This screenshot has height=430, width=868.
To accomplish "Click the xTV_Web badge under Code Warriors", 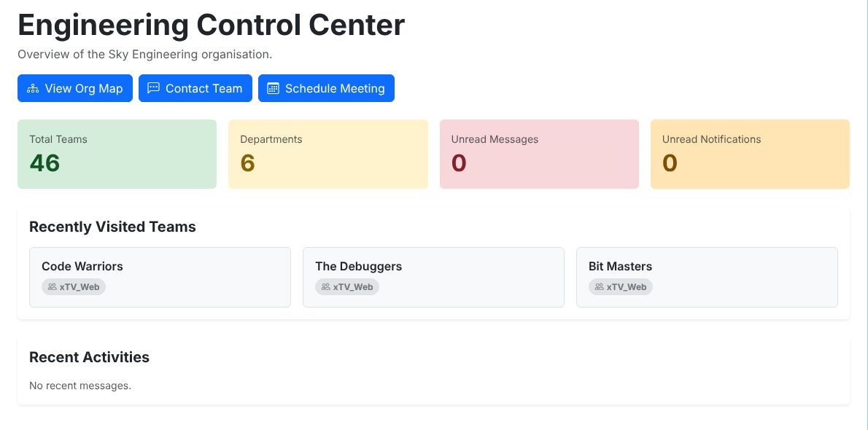I will [74, 286].
